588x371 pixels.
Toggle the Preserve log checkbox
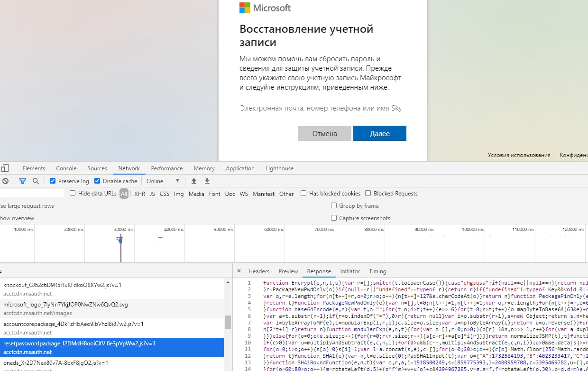tap(53, 181)
